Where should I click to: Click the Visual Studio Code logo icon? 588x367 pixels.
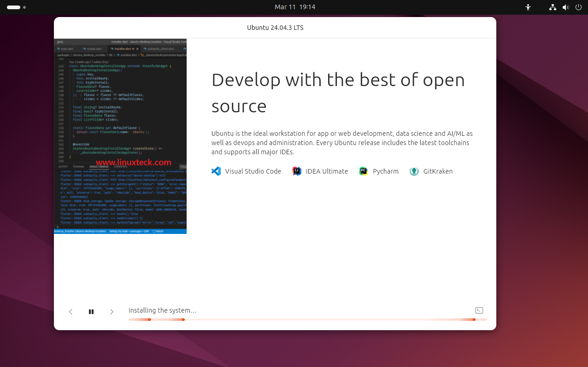click(216, 171)
